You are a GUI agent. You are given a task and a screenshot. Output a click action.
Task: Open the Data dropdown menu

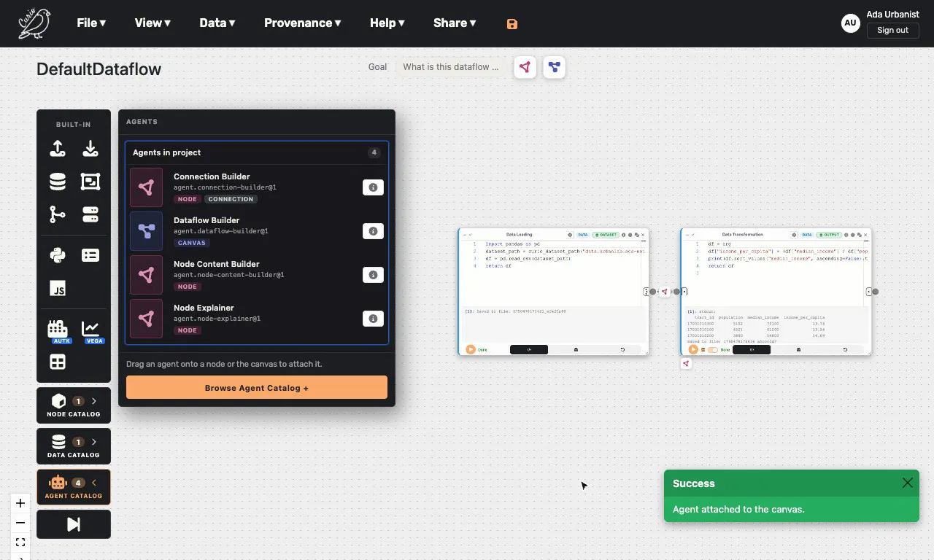pos(217,23)
